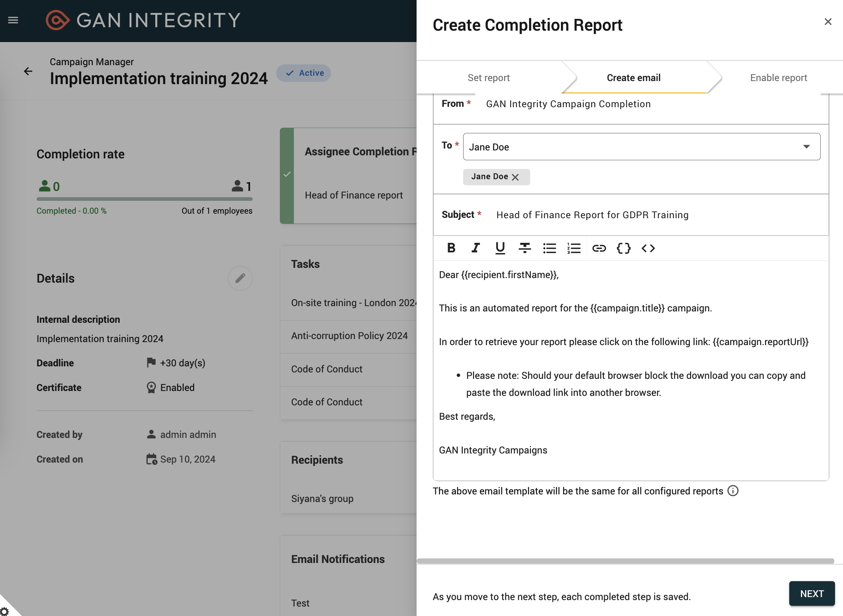Click the total employees person icon
843x616 pixels.
click(x=237, y=186)
